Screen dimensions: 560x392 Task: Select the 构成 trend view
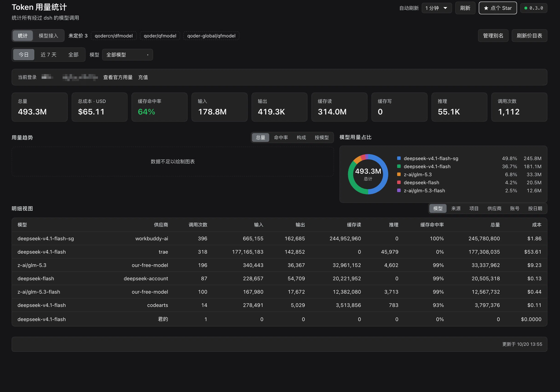[x=301, y=138]
